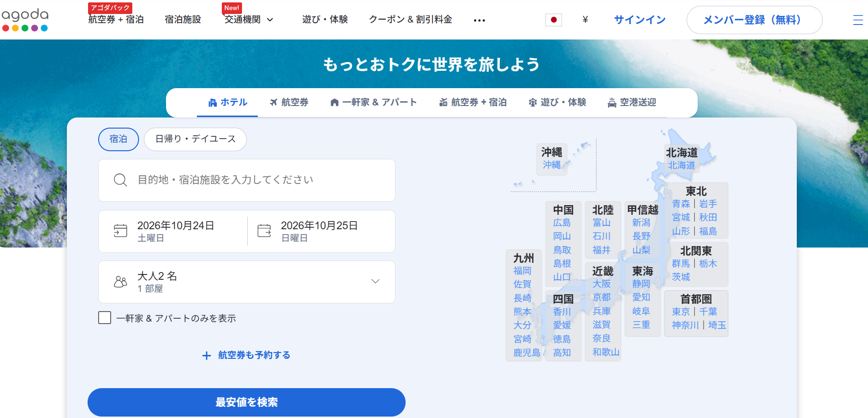
Task: Choose 京都 in the 近畿 region
Action: tap(601, 298)
